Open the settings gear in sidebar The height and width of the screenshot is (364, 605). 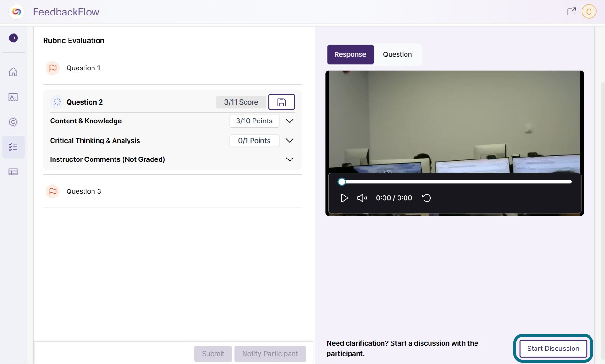coord(13,122)
